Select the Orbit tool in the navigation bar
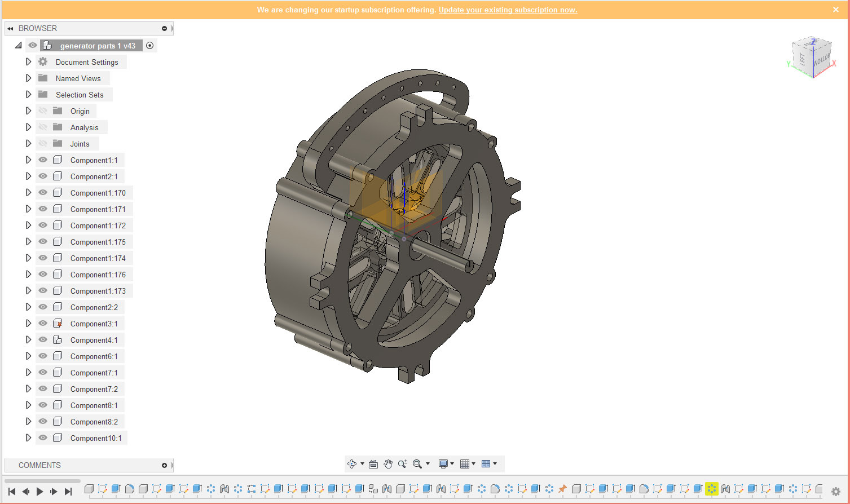Viewport: 850px width, 504px height. point(352,463)
